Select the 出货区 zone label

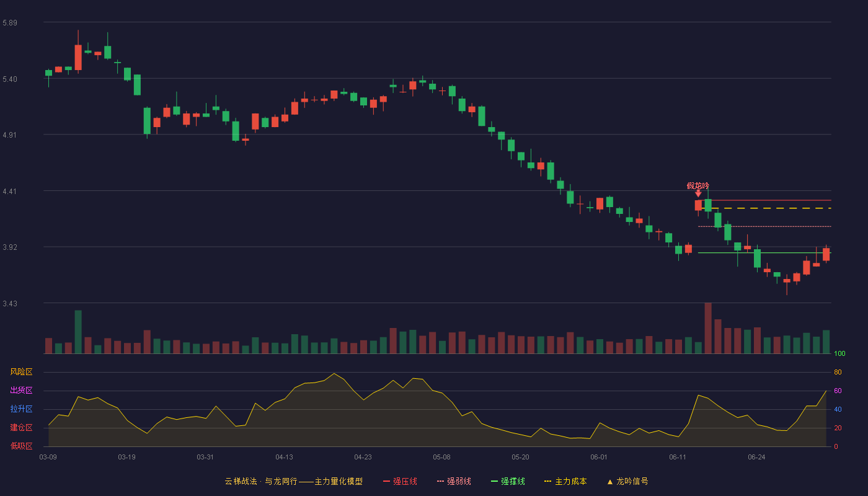[21, 391]
